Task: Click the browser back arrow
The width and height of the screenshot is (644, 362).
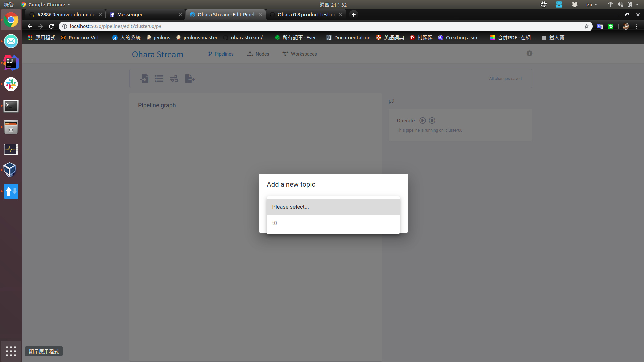Action: 30,26
